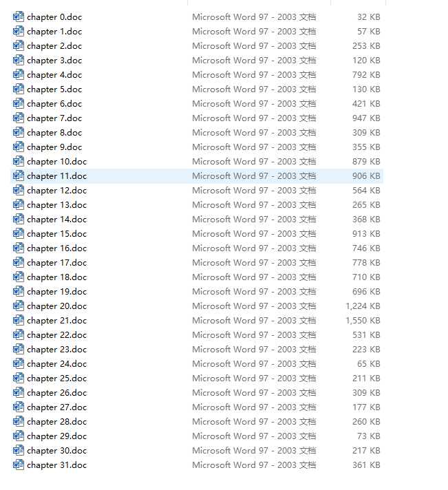Click the Word icon beside chapter 2.doc
The image size is (448, 490).
[x=19, y=45]
